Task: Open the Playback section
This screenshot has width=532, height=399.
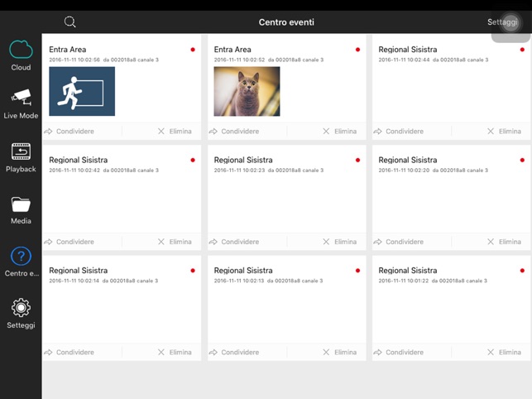Action: click(21, 157)
